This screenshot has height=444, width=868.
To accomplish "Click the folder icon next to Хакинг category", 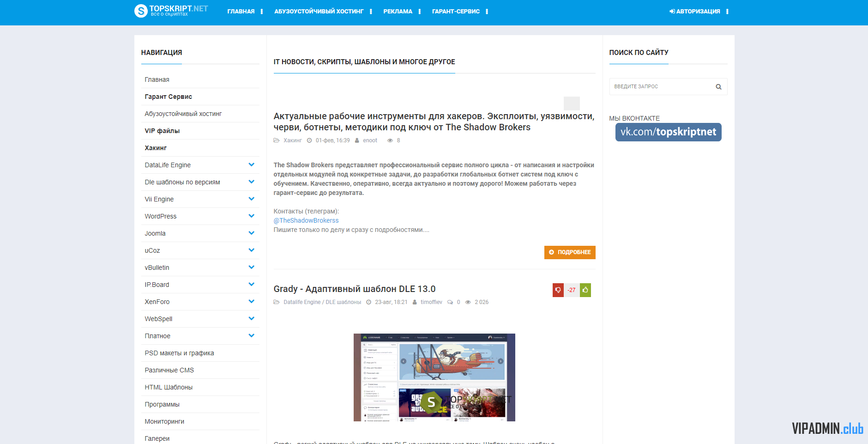I will click(277, 140).
